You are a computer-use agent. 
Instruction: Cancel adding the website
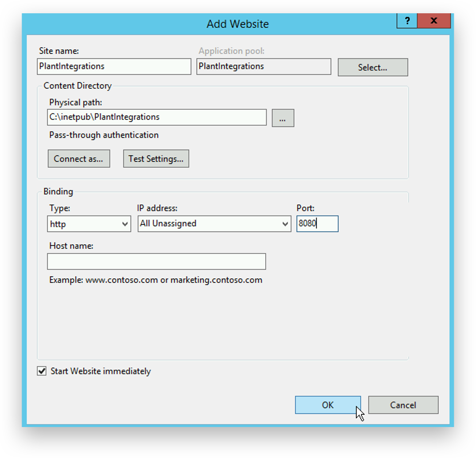pyautogui.click(x=403, y=405)
